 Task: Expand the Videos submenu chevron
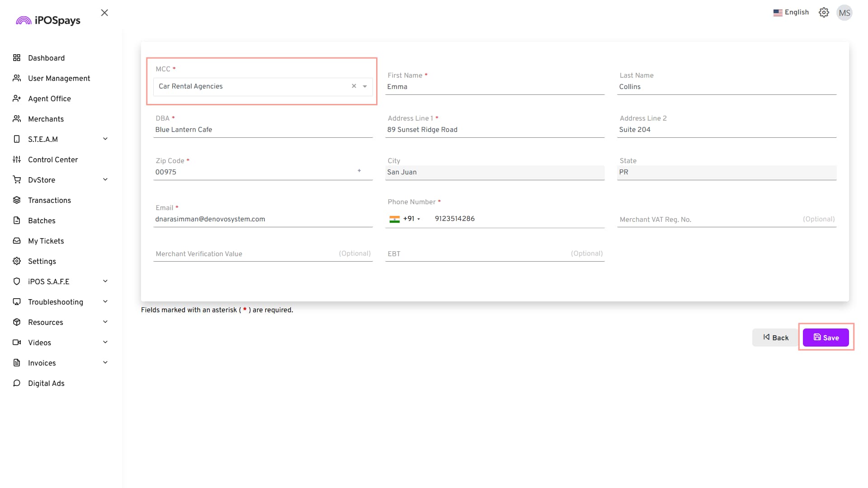pyautogui.click(x=105, y=342)
